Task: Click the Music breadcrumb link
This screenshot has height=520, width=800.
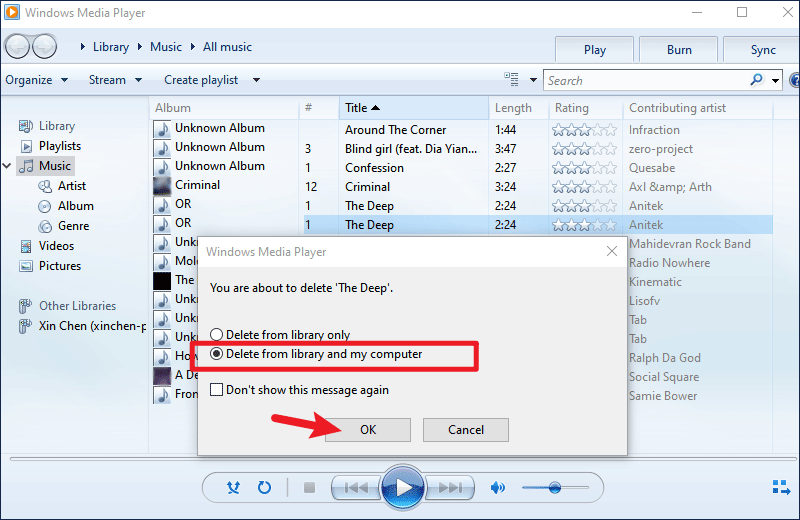Action: click(166, 47)
